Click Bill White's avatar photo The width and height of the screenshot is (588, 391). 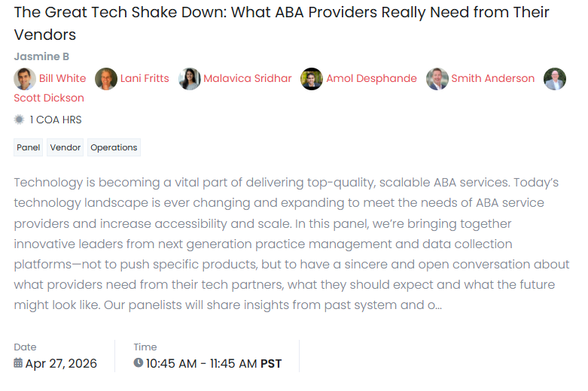(x=25, y=79)
